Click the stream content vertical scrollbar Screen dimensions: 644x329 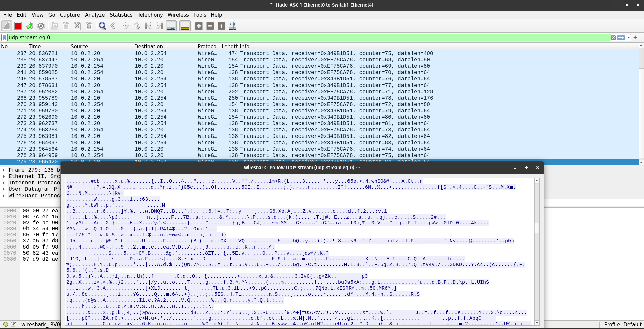[537, 252]
